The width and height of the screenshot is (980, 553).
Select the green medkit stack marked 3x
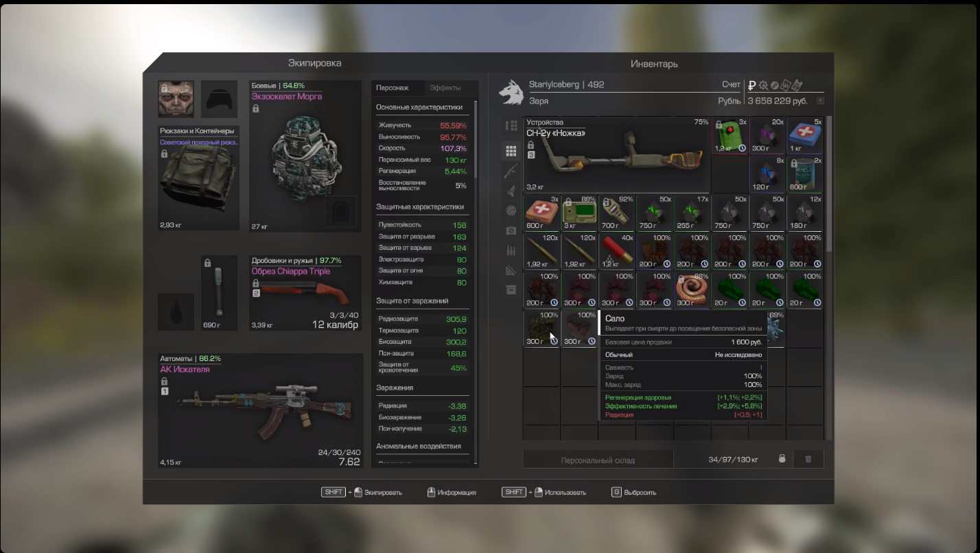(x=730, y=135)
